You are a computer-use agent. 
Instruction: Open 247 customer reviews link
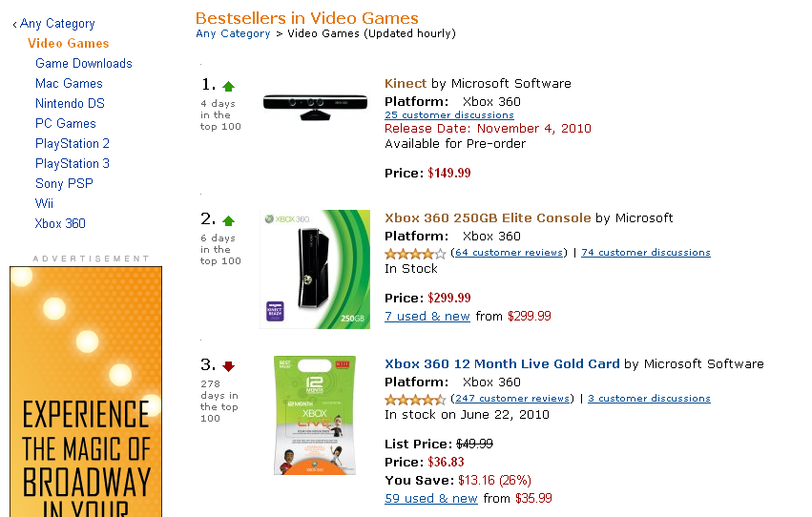click(x=512, y=398)
